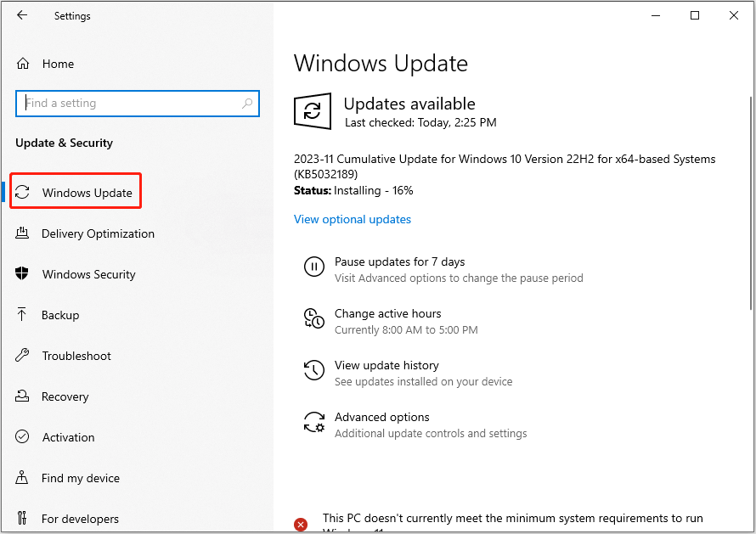Click the Status: Installing - 16% text
756x534 pixels.
pos(353,190)
